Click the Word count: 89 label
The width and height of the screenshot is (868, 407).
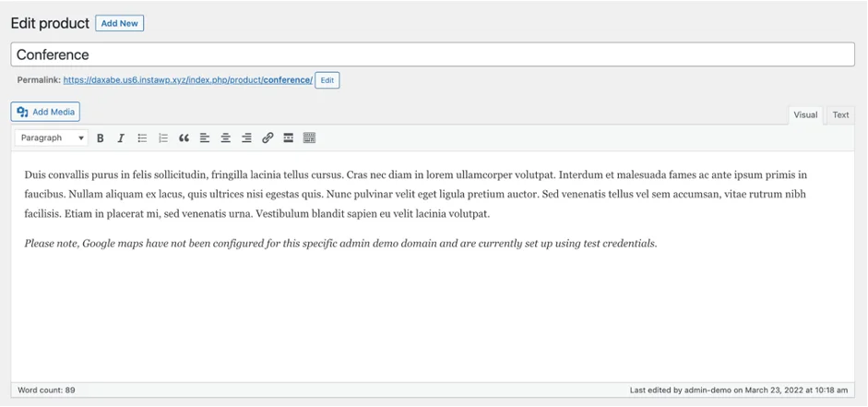tap(46, 389)
